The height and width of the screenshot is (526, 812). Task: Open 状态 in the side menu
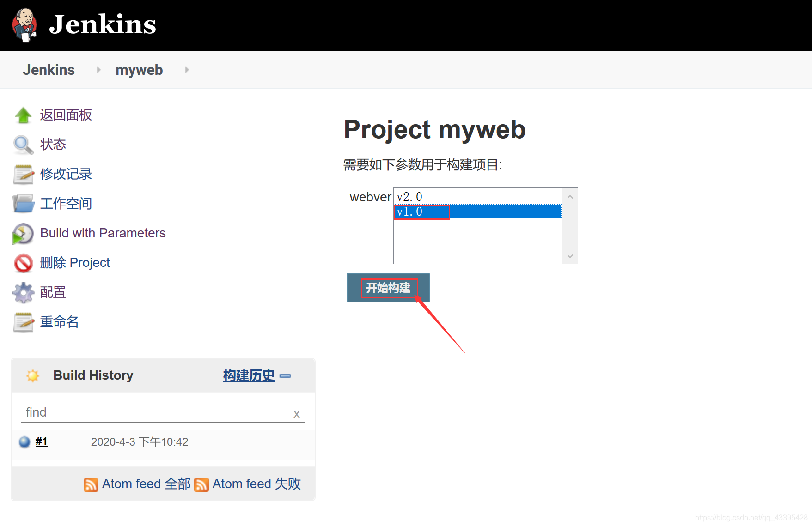[53, 145]
